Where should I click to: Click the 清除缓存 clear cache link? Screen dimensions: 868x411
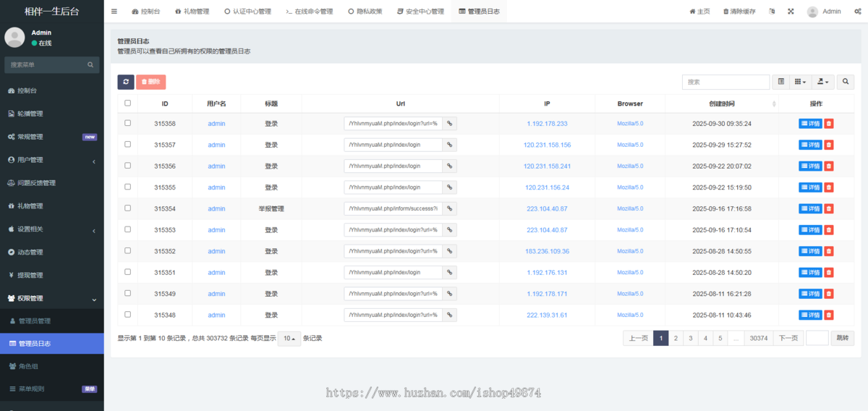[x=739, y=12]
